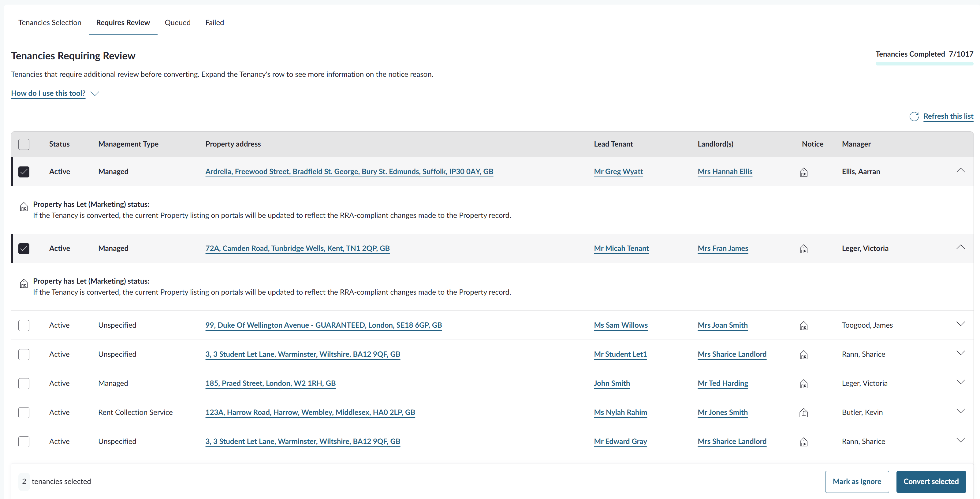Viewport: 980px width, 499px height.
Task: Open 72A, Camden Road property link
Action: tap(297, 248)
